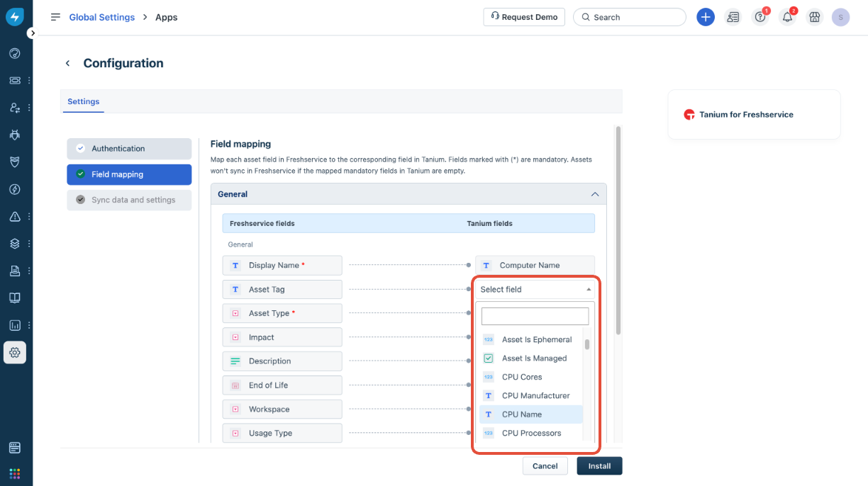
Task: Toggle the hamburger menu icon
Action: [x=55, y=17]
